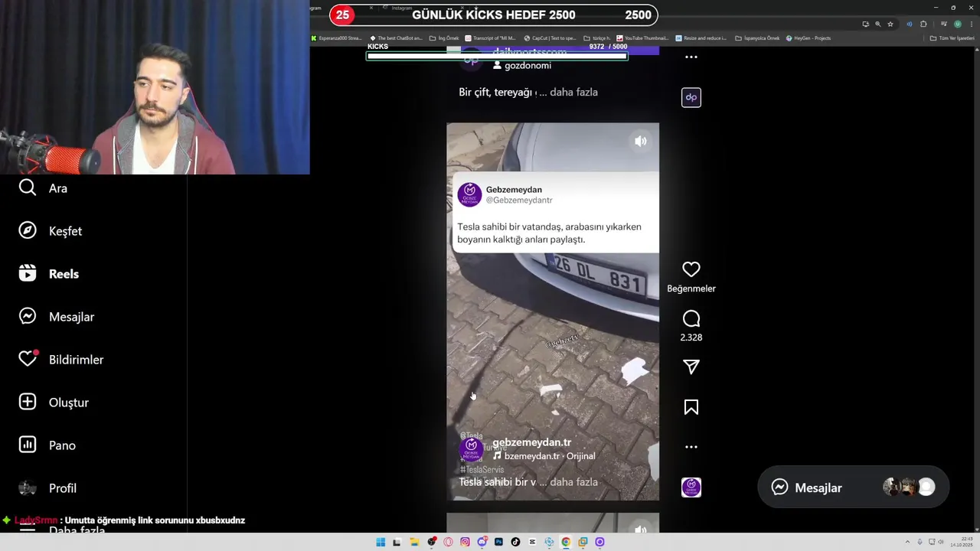Open the Resize and reduce bookmark

tap(701, 38)
